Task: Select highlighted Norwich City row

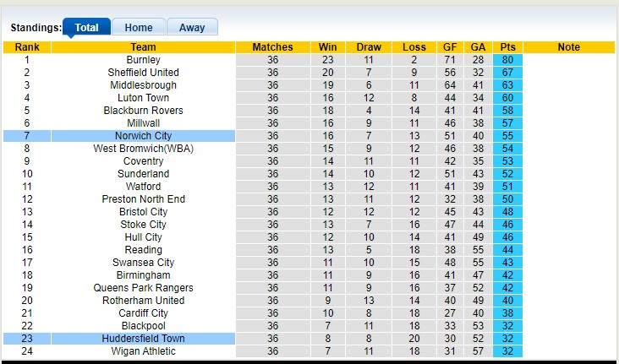Action: [143, 136]
